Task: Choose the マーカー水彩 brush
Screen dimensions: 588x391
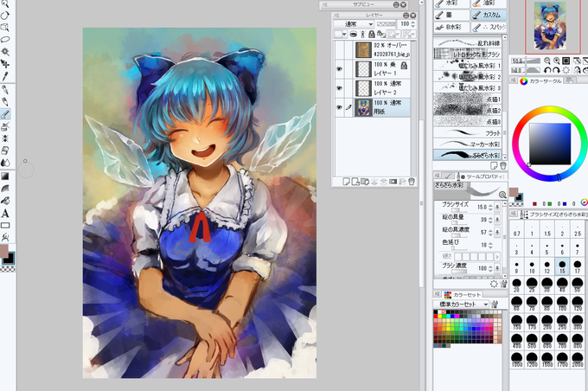Action: click(x=467, y=144)
